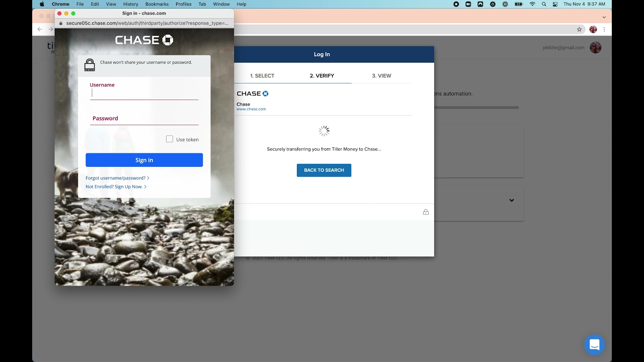Click the loading spinner in Log In dialog
This screenshot has width=644, height=362.
[324, 131]
